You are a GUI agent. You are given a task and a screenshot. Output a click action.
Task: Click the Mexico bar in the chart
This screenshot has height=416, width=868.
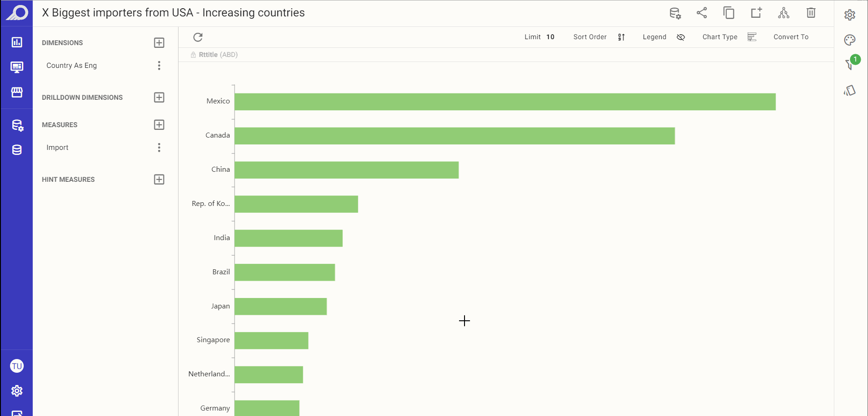(505, 102)
